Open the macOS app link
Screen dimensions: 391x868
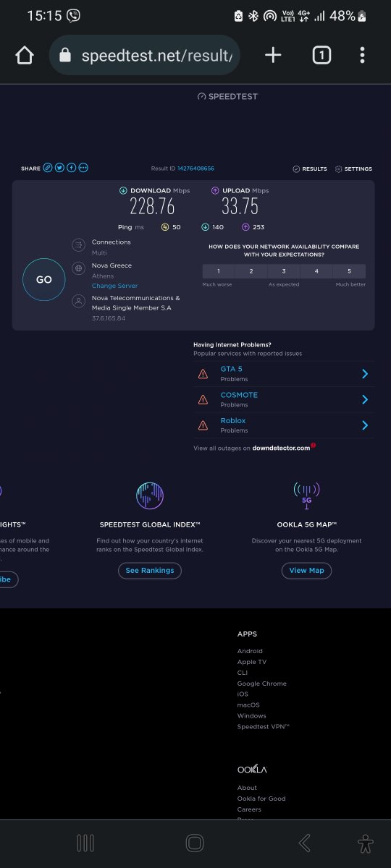[x=248, y=705]
